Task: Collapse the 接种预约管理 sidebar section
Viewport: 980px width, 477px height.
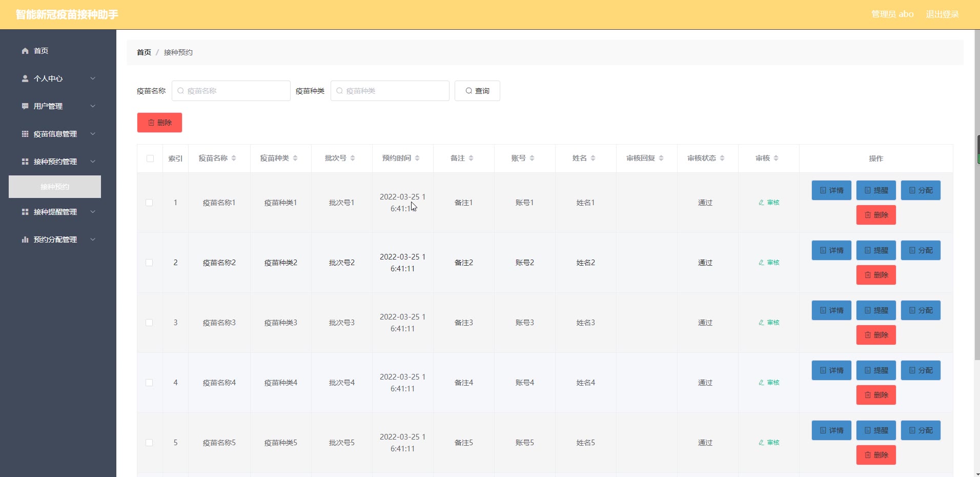Action: (93, 162)
